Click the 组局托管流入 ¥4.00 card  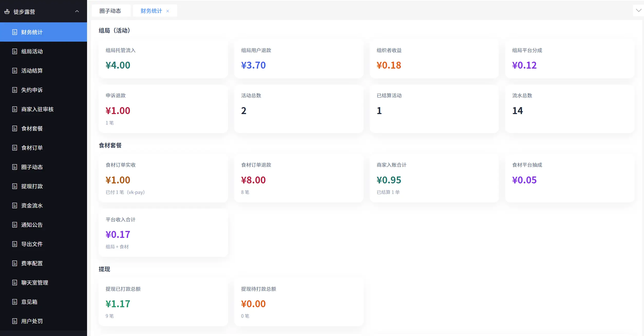pos(163,59)
